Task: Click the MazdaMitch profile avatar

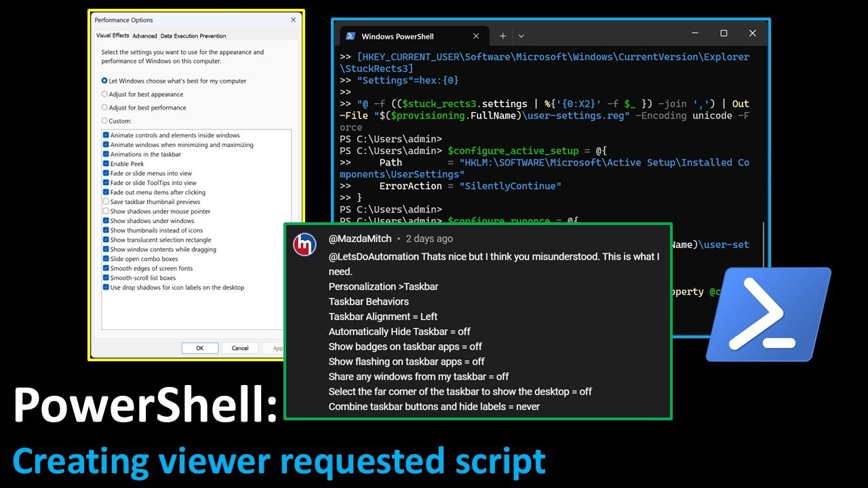Action: (x=304, y=245)
